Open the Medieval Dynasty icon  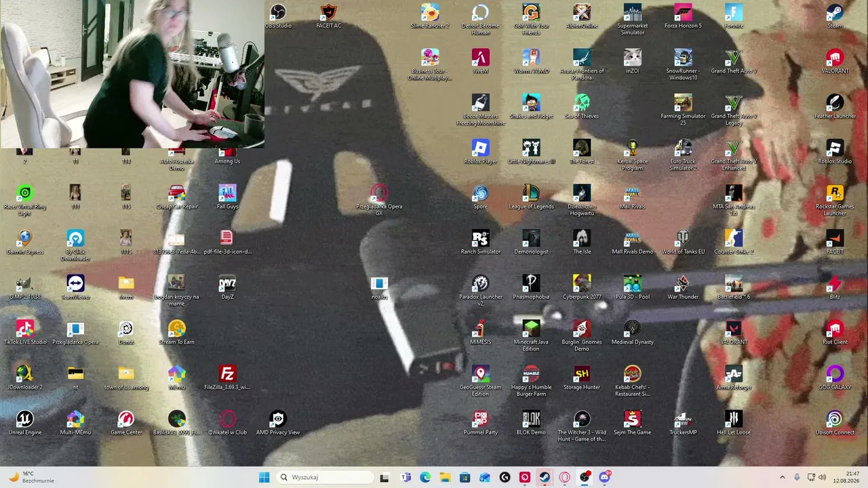[633, 332]
